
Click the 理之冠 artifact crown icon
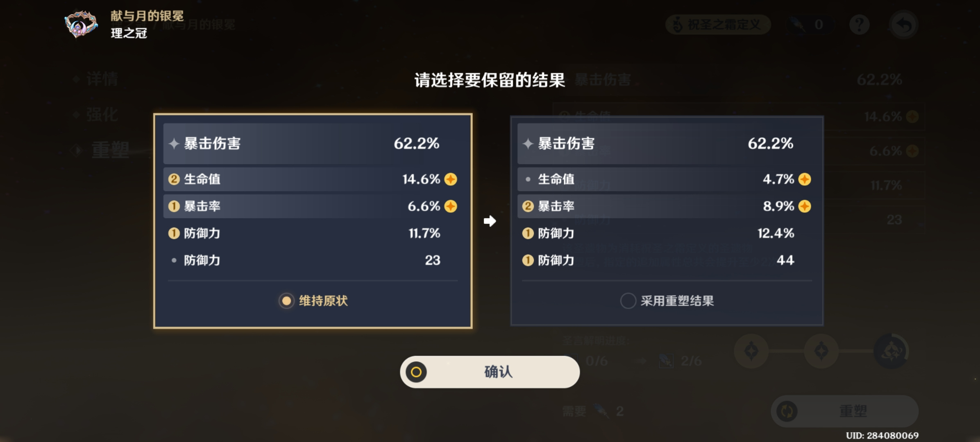pyautogui.click(x=81, y=25)
